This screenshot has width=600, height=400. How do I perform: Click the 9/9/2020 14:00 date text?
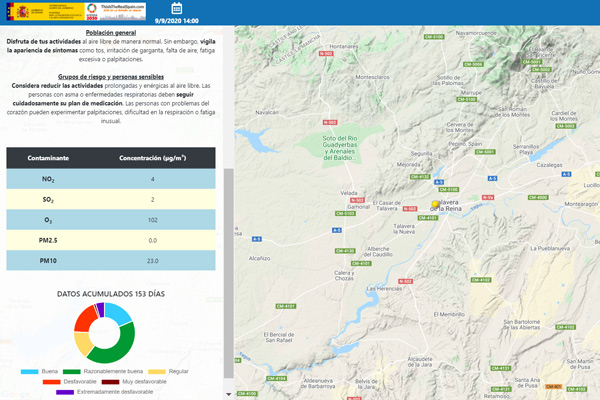click(177, 21)
